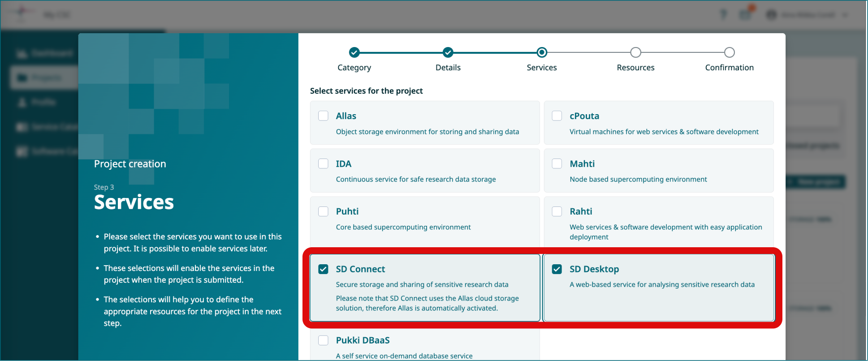Click 'Continuous service for safe research data storage'
Image resolution: width=868 pixels, height=361 pixels.
[416, 179]
